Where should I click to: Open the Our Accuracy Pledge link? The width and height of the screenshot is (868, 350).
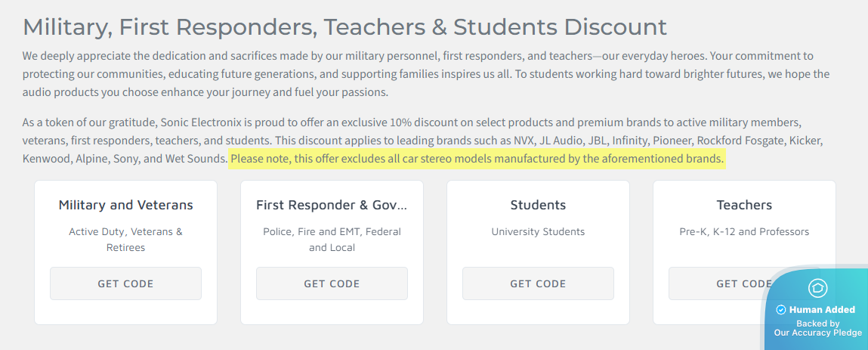point(817,333)
